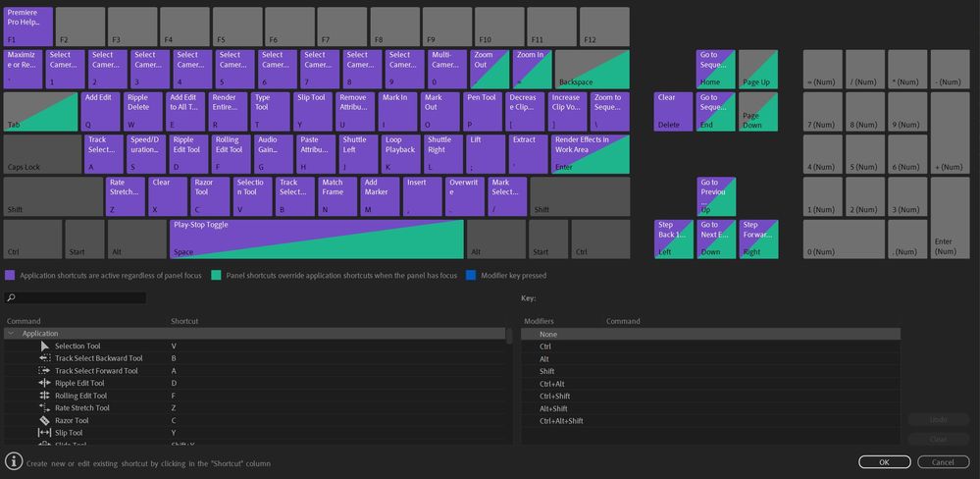Click the Loop Playback K key

coord(401,154)
